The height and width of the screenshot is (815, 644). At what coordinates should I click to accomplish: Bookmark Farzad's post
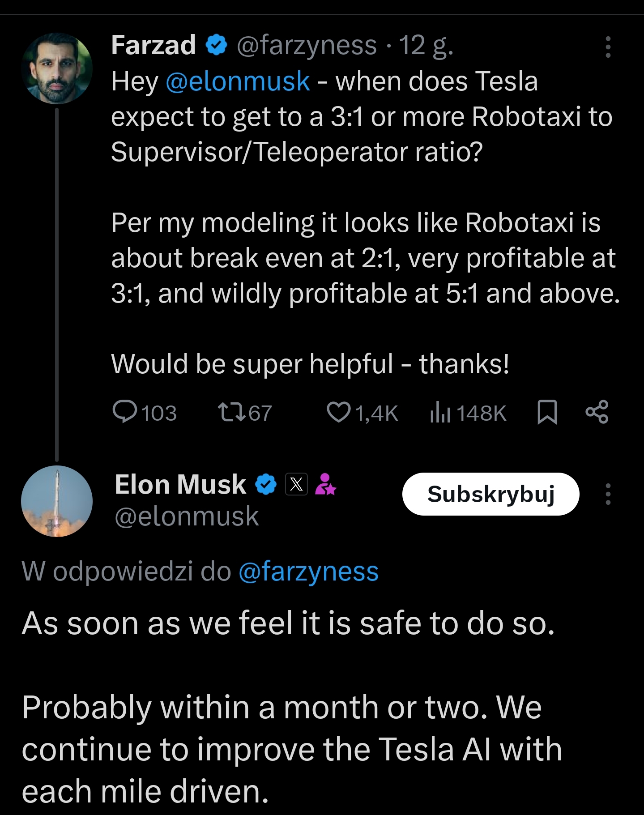point(547,412)
